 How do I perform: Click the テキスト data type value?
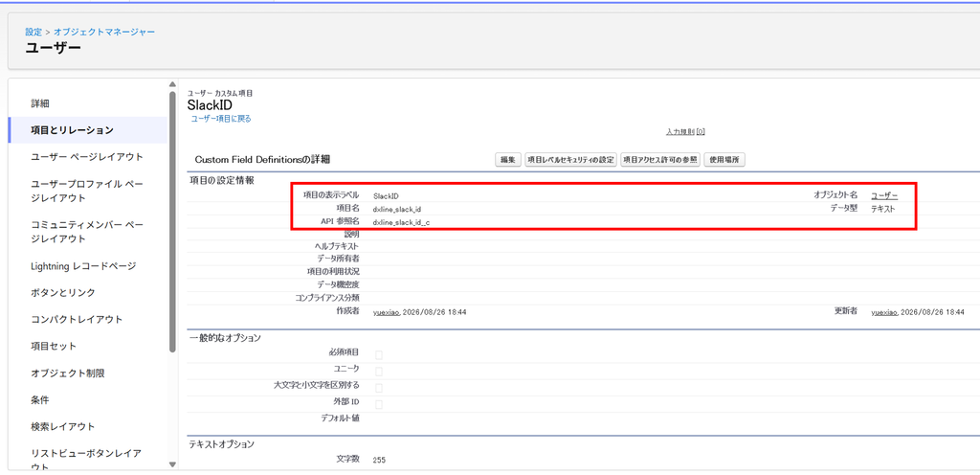pos(883,209)
